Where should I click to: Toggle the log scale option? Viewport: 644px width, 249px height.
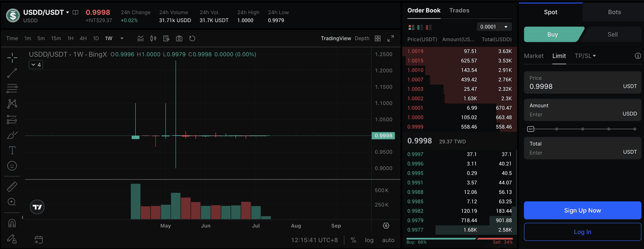pos(369,240)
